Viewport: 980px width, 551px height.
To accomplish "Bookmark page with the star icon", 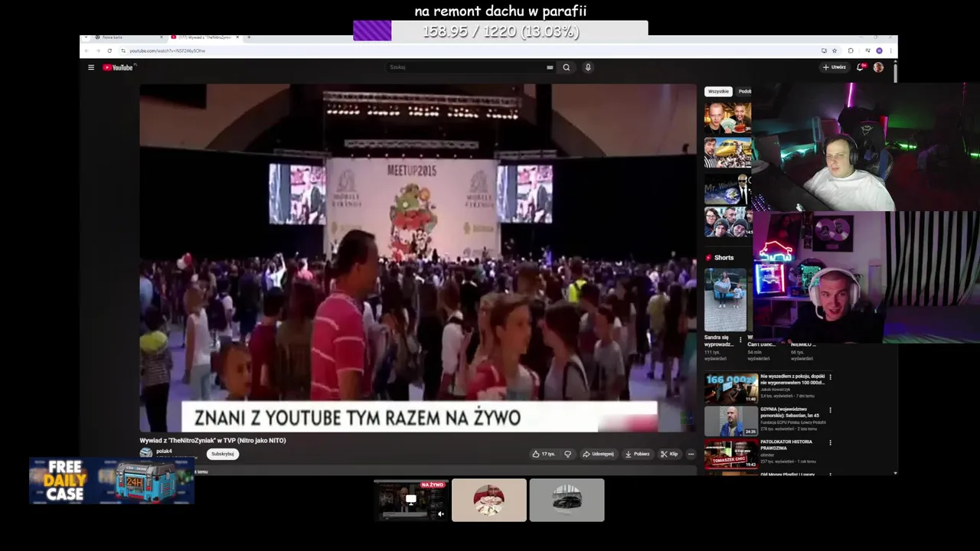I will coord(835,51).
